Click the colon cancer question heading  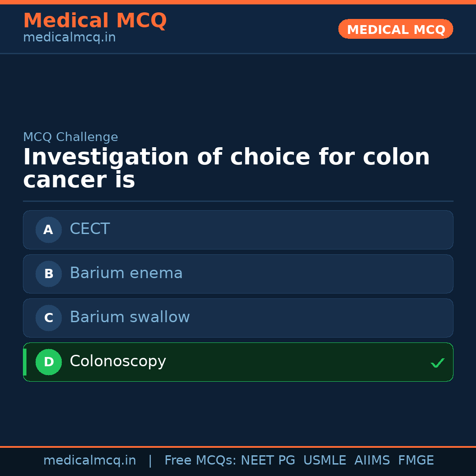[x=226, y=168]
